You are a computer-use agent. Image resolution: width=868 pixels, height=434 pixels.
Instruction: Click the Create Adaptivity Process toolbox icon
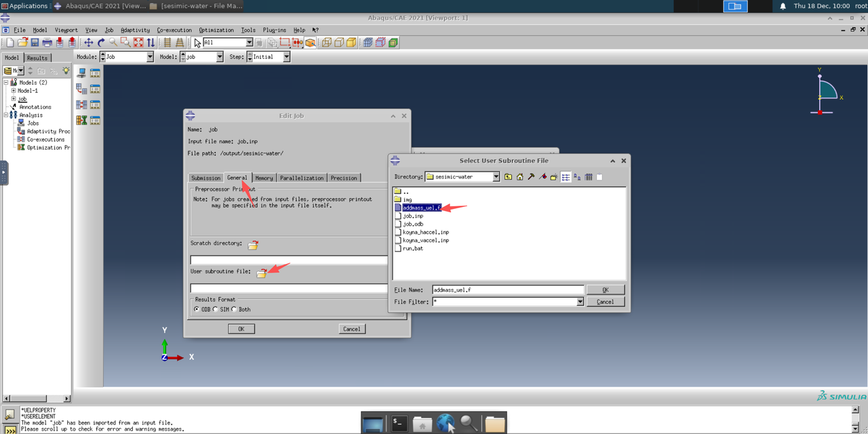click(x=81, y=88)
